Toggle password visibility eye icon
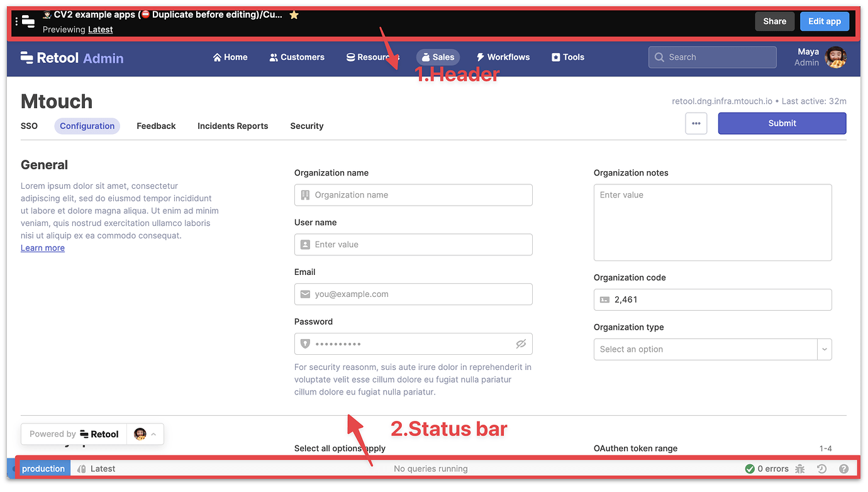The height and width of the screenshot is (492, 868). coord(521,344)
